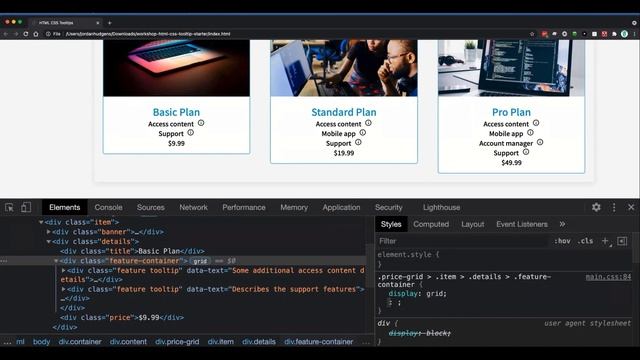Viewport: 640px width, 360px height.
Task: Click the address bar file path
Action: (x=148, y=34)
